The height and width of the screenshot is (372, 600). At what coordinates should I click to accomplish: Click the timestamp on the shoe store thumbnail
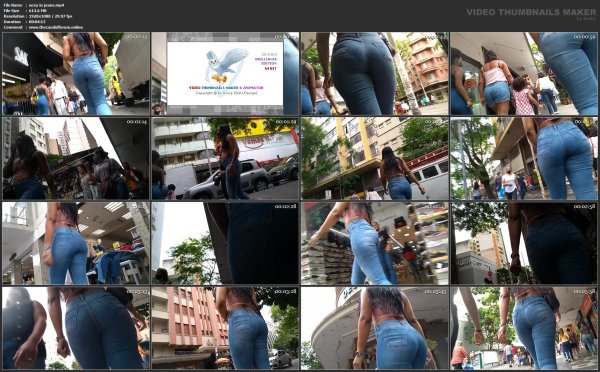click(x=435, y=207)
